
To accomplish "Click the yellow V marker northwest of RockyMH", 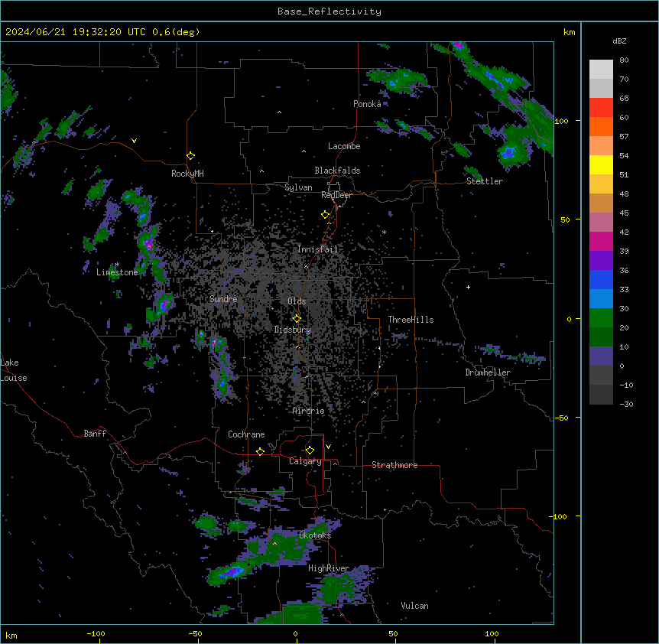I will point(134,141).
